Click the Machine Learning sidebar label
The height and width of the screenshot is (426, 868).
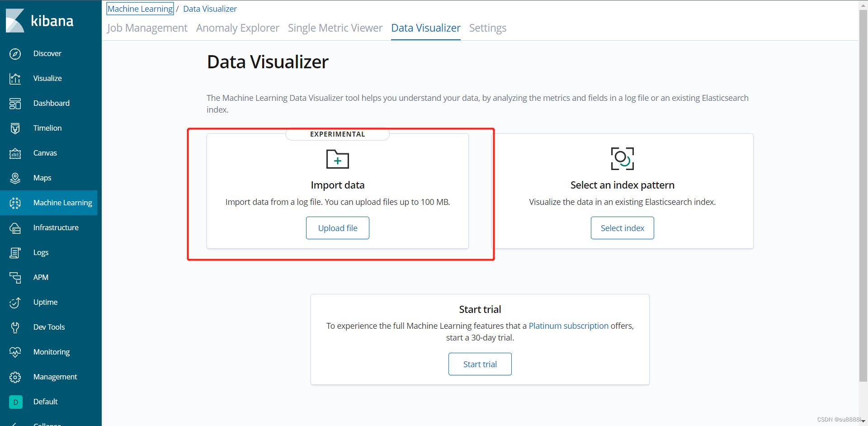[62, 203]
